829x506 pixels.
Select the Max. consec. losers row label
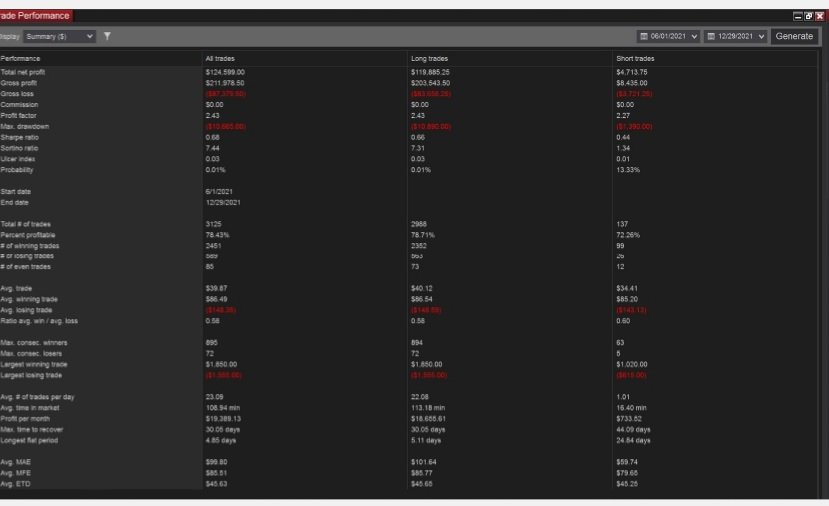31,353
